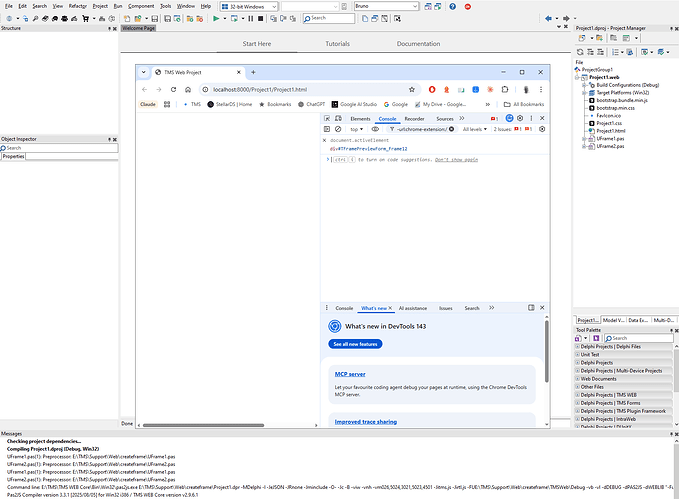Go back using Chrome's back arrow
Screen dimensions: 679x499
pyautogui.click(x=143, y=90)
